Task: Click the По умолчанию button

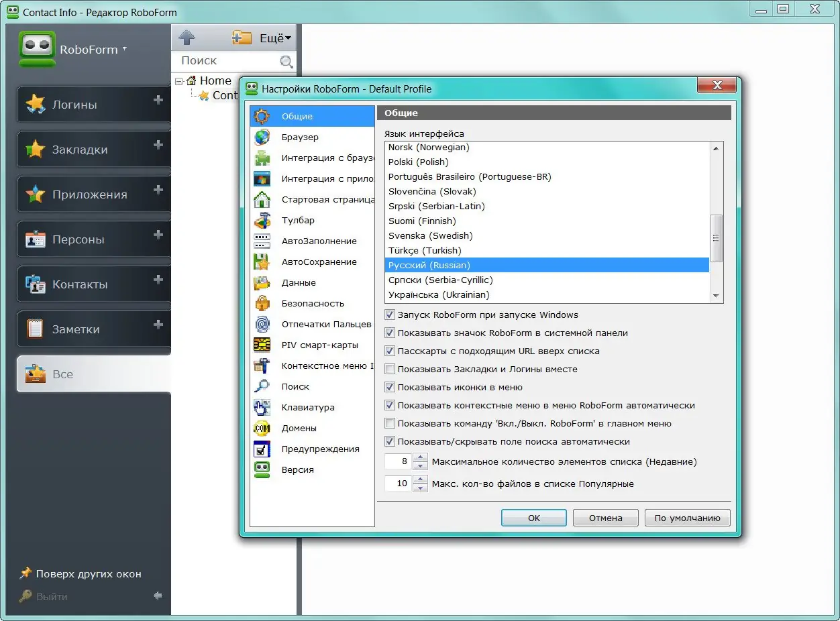Action: click(687, 518)
